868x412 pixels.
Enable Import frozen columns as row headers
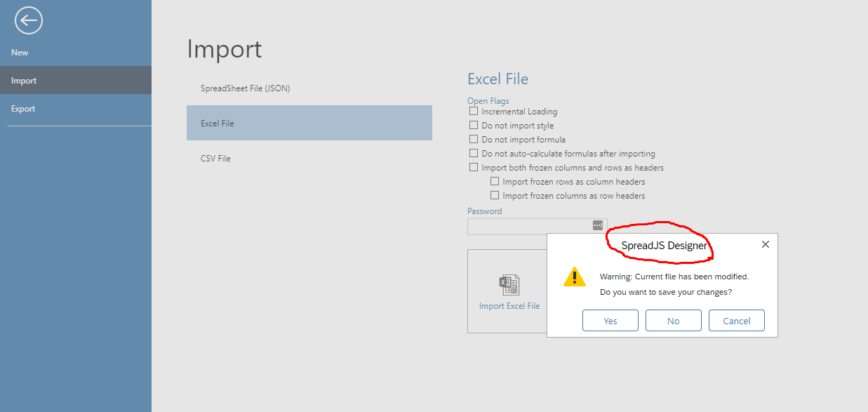coord(495,195)
